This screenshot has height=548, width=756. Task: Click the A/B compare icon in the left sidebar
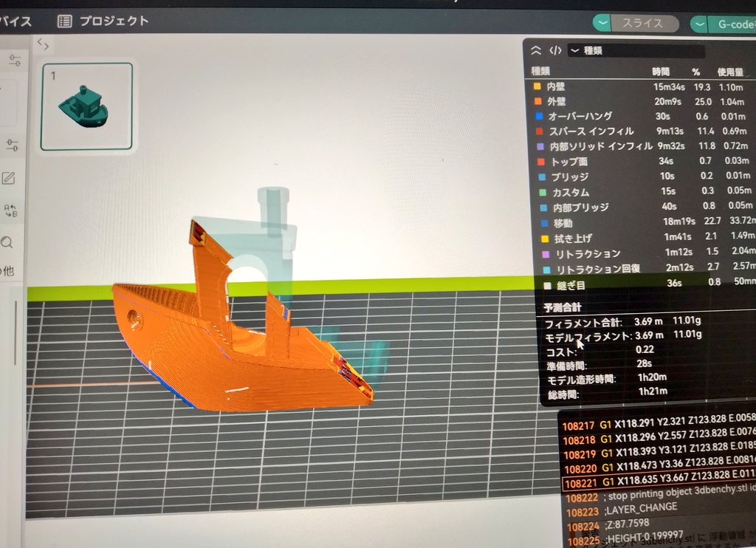tap(10, 210)
